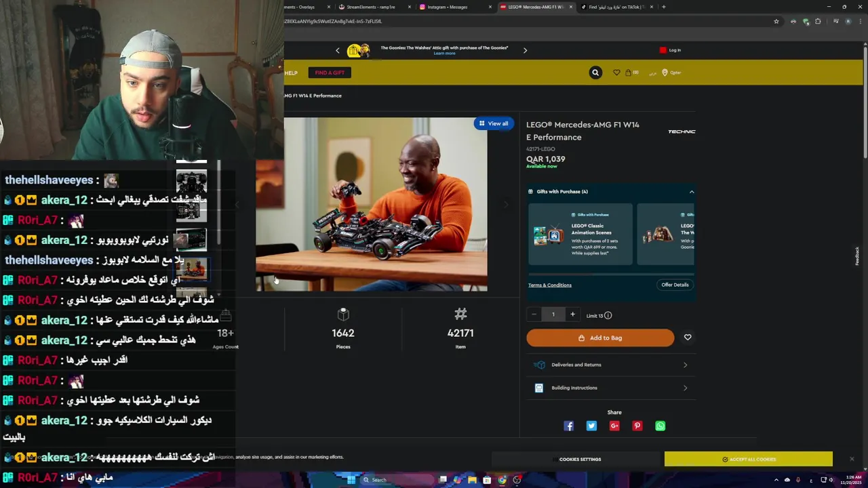Click the FIND A GIFT button
The image size is (868, 488).
pyautogui.click(x=330, y=73)
